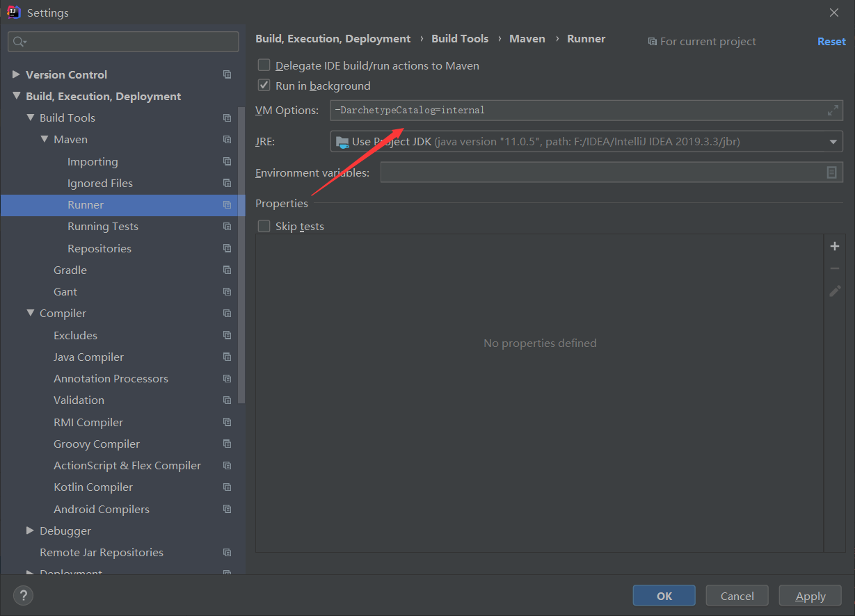855x616 pixels.
Task: Collapse Compiler tree node
Action: 30,313
